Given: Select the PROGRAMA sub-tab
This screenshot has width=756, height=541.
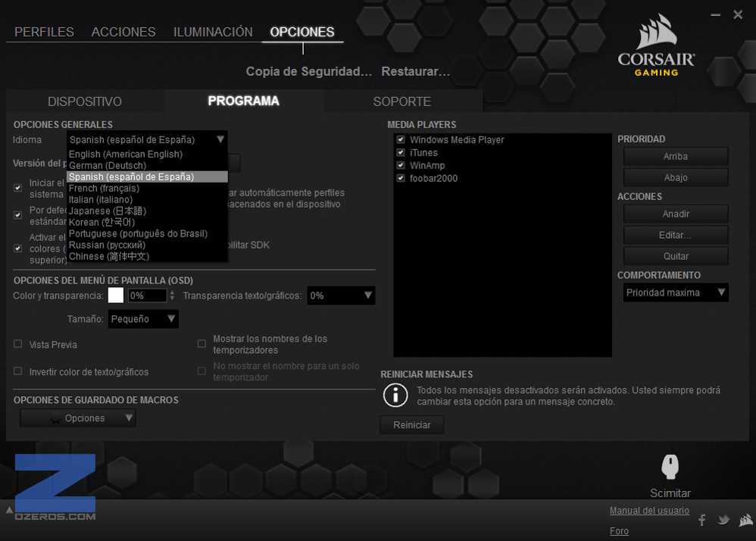Looking at the screenshot, I should coord(243,101).
